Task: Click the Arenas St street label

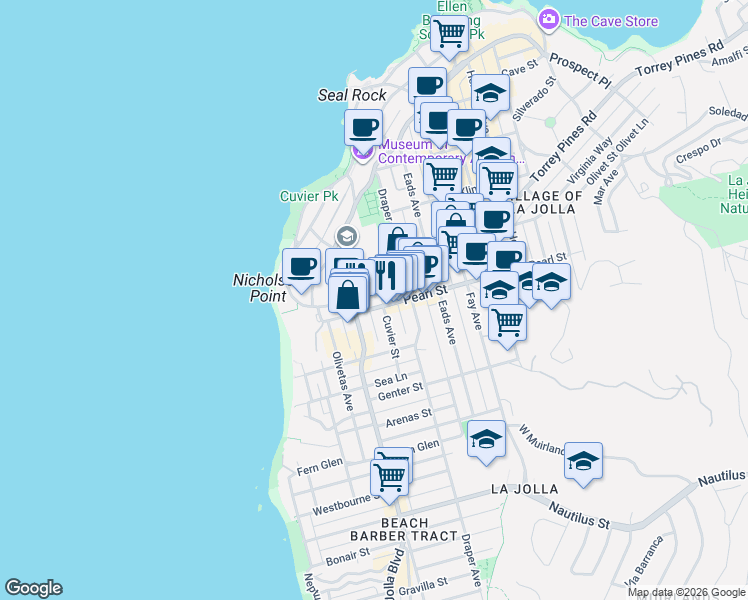Action: point(409,418)
